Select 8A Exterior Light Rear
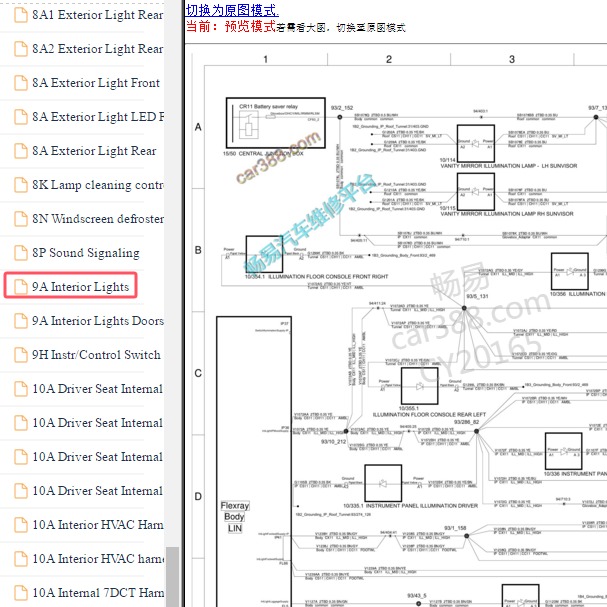Viewport: 607px width, 607px height. [x=94, y=151]
